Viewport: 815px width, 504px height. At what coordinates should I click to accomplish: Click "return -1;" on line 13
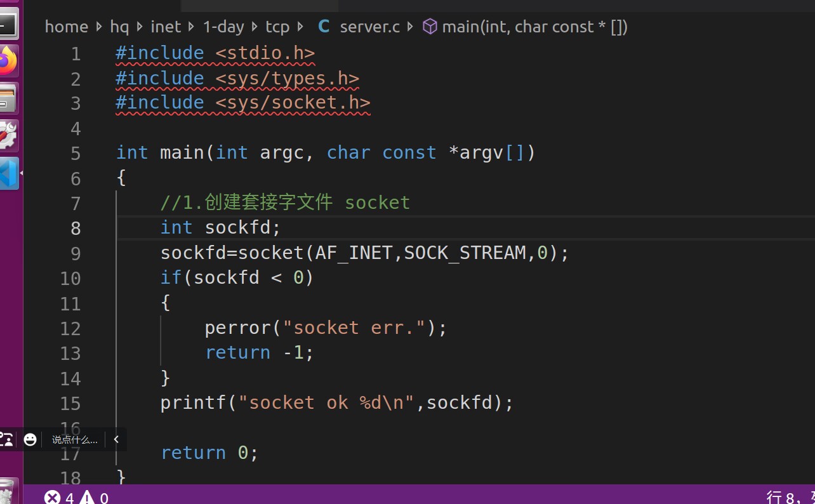(260, 352)
